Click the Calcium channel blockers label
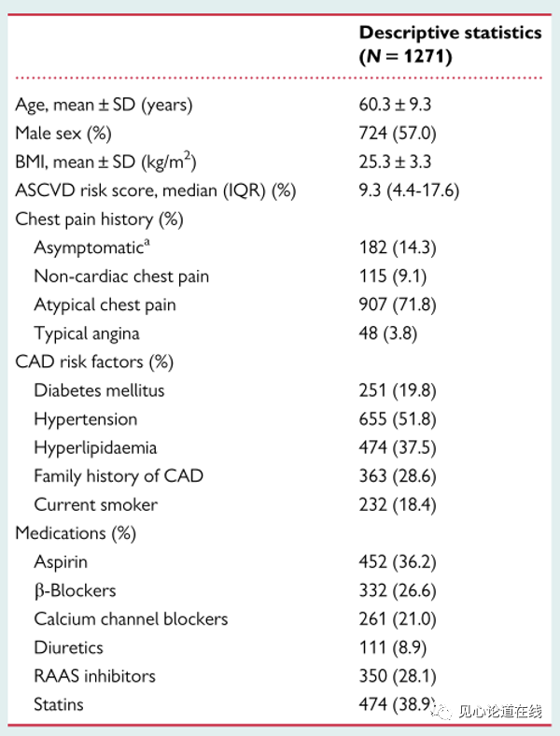 [131, 618]
